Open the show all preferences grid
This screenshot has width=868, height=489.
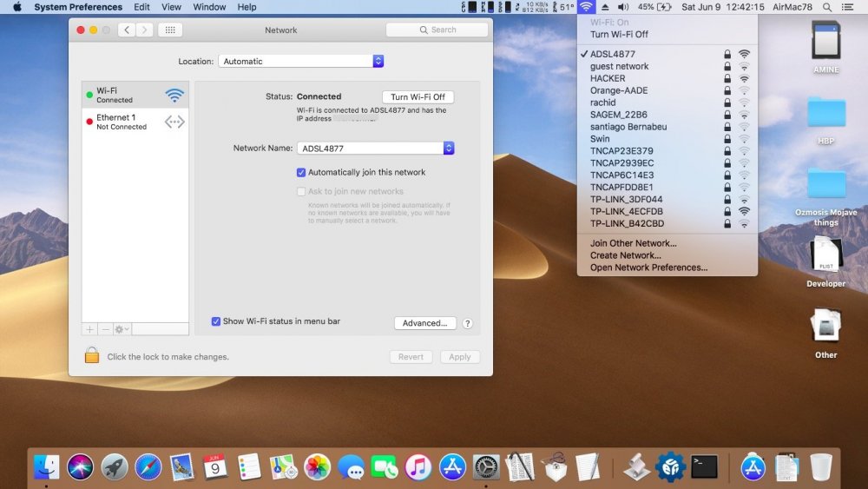pyautogui.click(x=170, y=30)
